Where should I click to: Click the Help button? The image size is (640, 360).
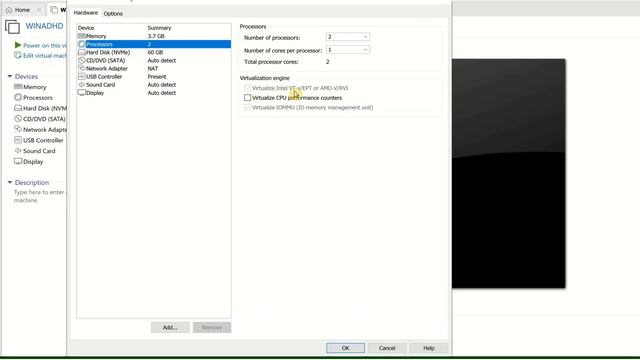[x=429, y=348]
